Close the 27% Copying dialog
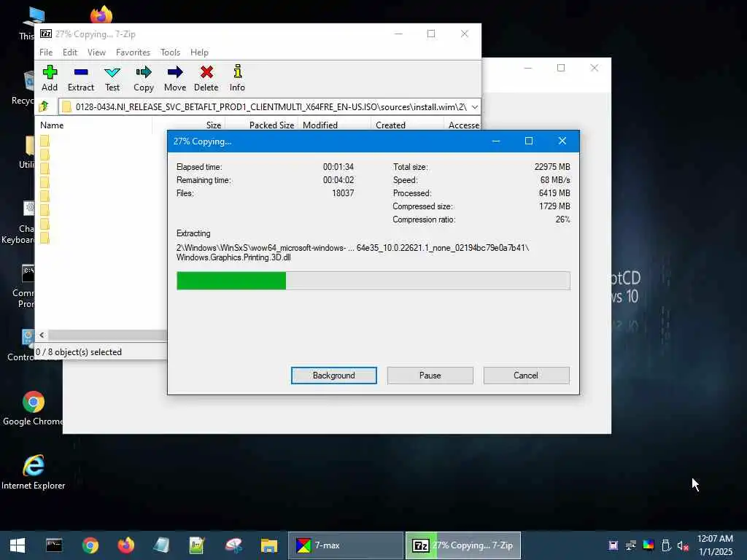Image resolution: width=747 pixels, height=560 pixels. click(x=562, y=141)
